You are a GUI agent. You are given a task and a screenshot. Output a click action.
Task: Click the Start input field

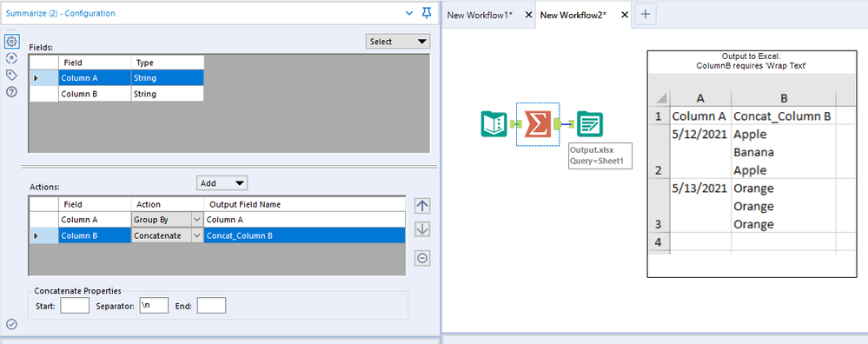tap(75, 305)
